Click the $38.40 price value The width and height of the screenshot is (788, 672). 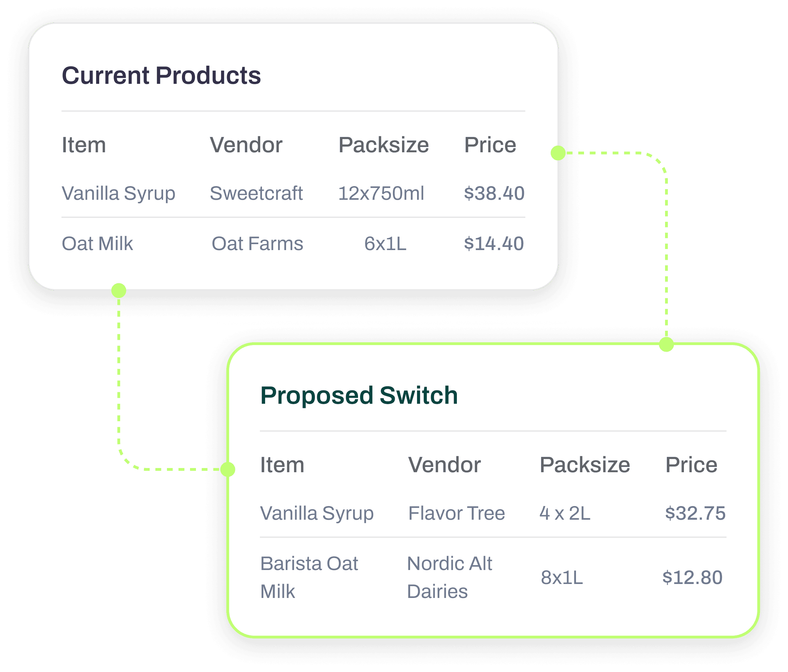(494, 193)
